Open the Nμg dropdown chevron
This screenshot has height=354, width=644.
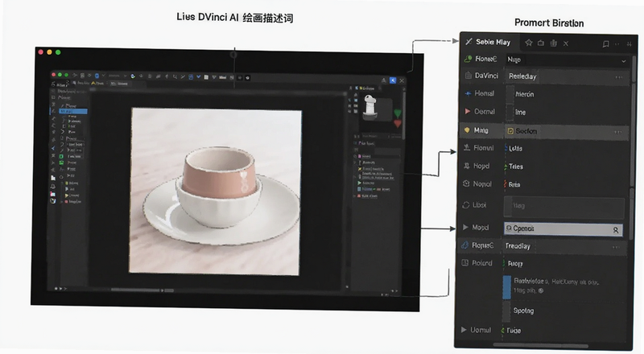pyautogui.click(x=623, y=61)
